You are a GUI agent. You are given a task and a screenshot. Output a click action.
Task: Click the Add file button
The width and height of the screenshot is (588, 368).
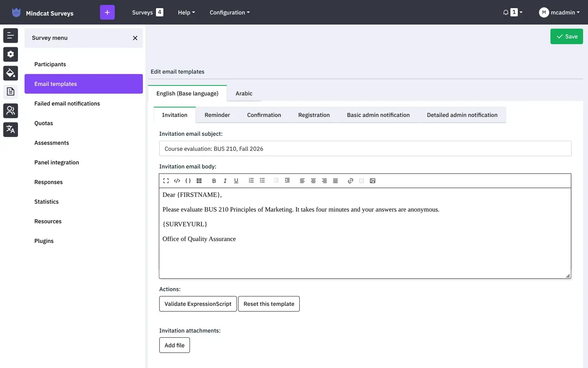(174, 345)
